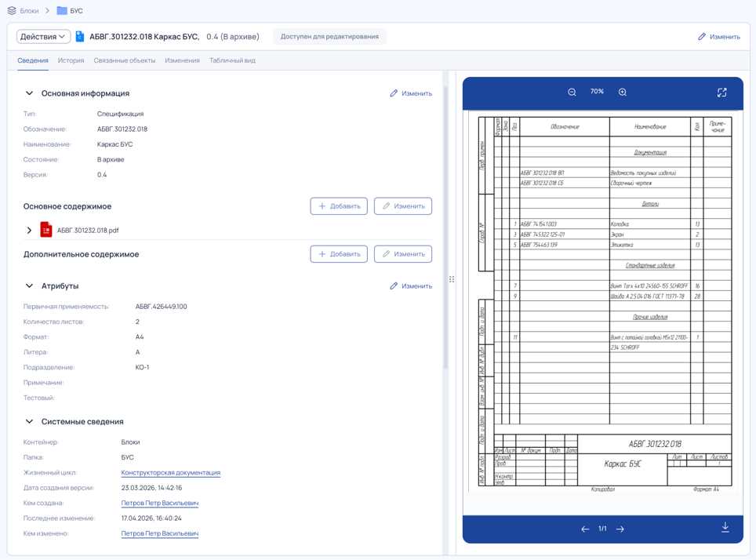The image size is (756, 560).
Task: Click the 1/1 page indicator
Action: [x=602, y=529]
